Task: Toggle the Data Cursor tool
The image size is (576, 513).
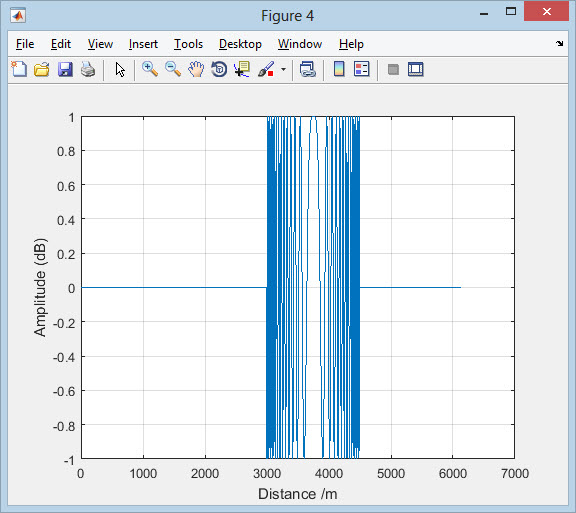Action: [242, 69]
